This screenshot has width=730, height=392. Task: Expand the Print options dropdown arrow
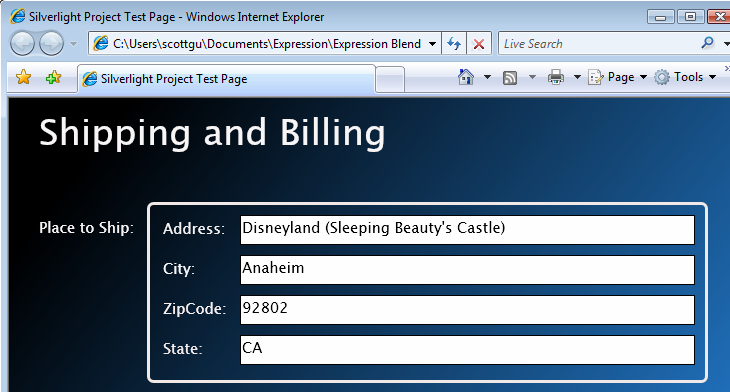(x=577, y=77)
